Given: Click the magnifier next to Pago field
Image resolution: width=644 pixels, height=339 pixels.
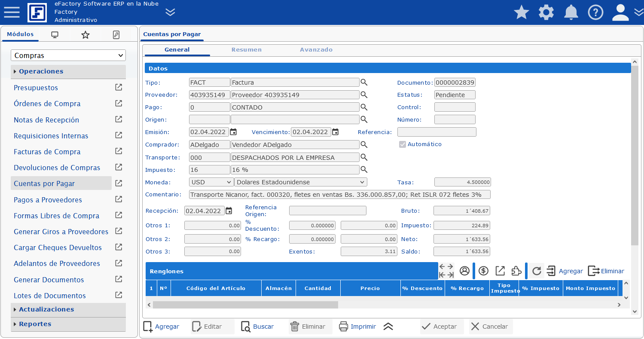Looking at the screenshot, I should (x=364, y=107).
